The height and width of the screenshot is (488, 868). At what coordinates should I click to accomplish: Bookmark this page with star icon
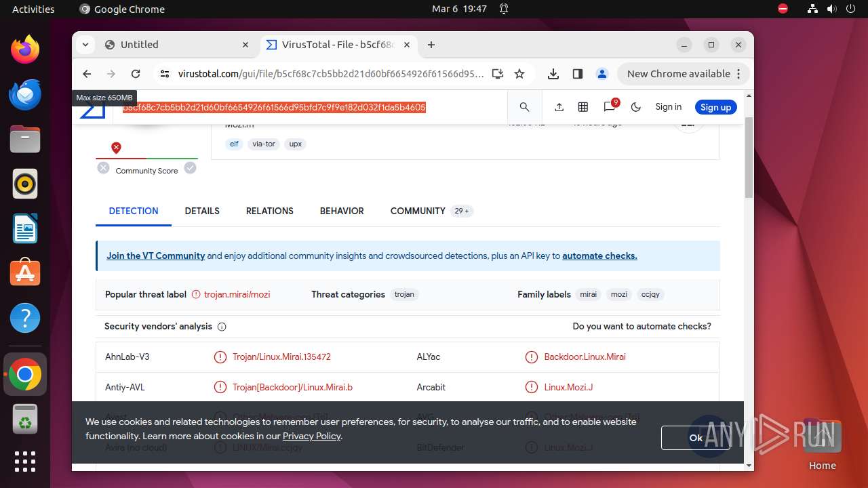pos(519,74)
